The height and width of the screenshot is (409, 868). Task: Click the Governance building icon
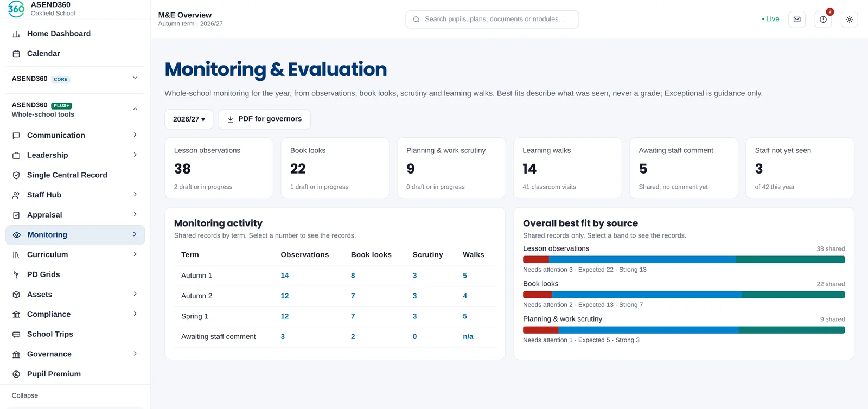[16, 354]
